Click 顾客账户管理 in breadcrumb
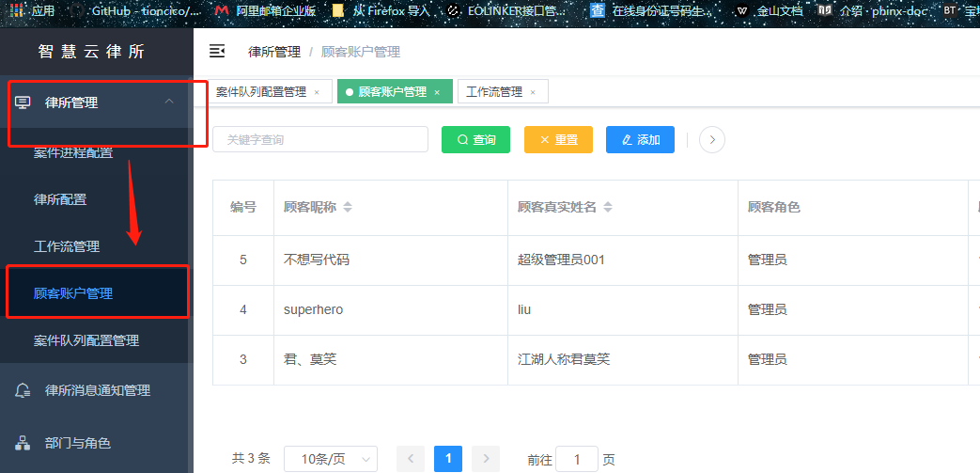Screen dimensions: 980x473 pyautogui.click(x=361, y=52)
